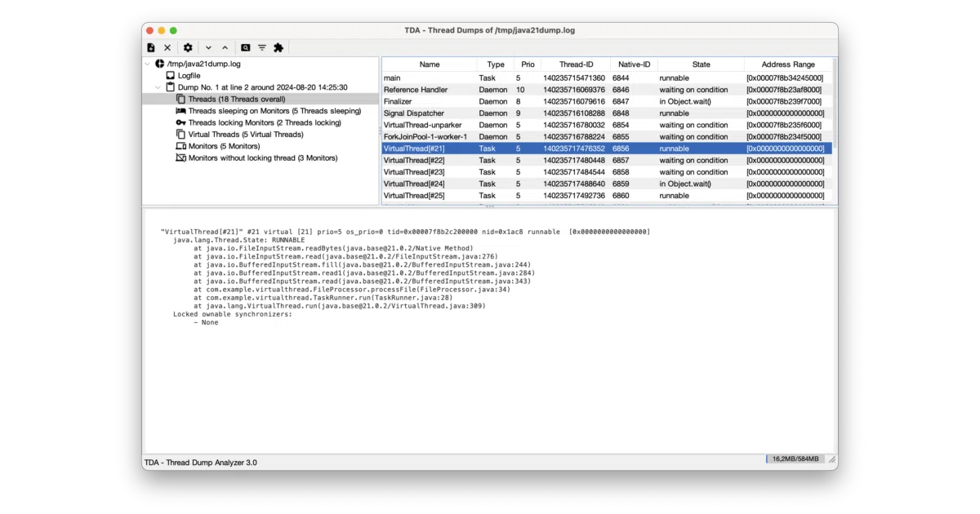The width and height of the screenshot is (980, 514).
Task: Select Threads sleeping on Monitors entry
Action: pyautogui.click(x=274, y=111)
